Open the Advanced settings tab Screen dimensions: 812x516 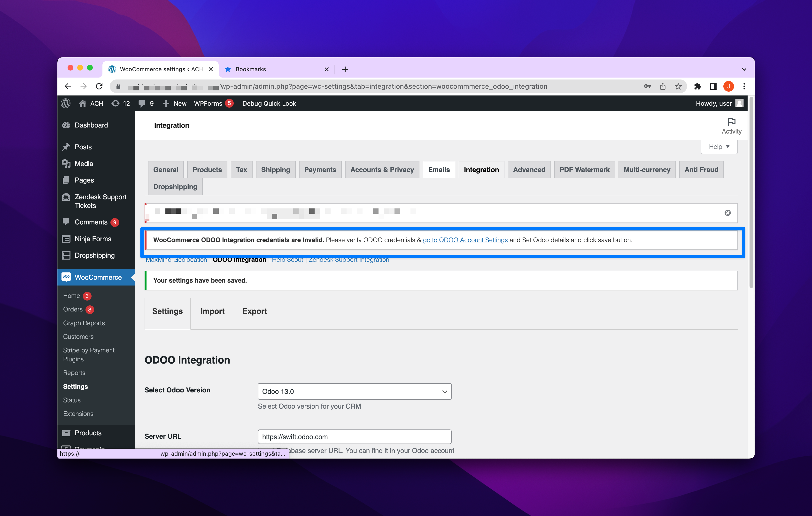(x=529, y=170)
